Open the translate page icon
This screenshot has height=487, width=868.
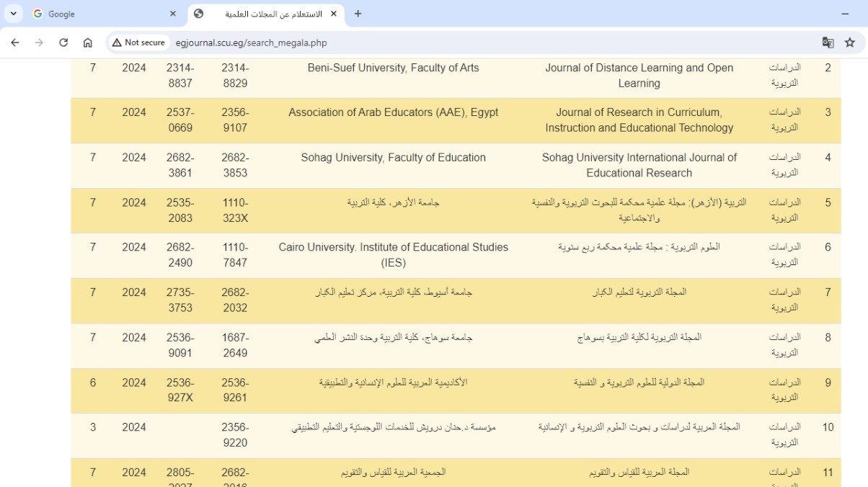click(x=828, y=43)
